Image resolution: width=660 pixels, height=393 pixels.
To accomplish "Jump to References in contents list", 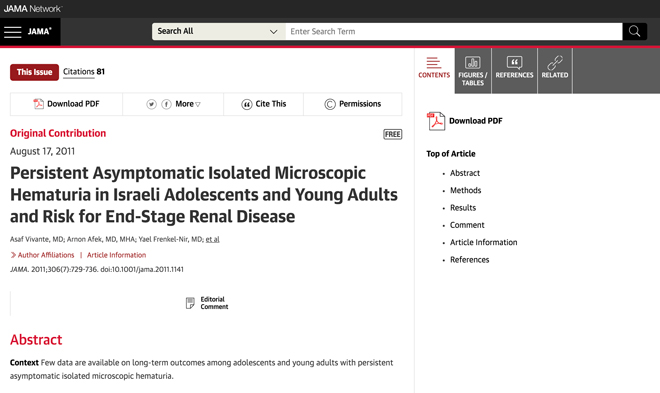I will [x=470, y=260].
